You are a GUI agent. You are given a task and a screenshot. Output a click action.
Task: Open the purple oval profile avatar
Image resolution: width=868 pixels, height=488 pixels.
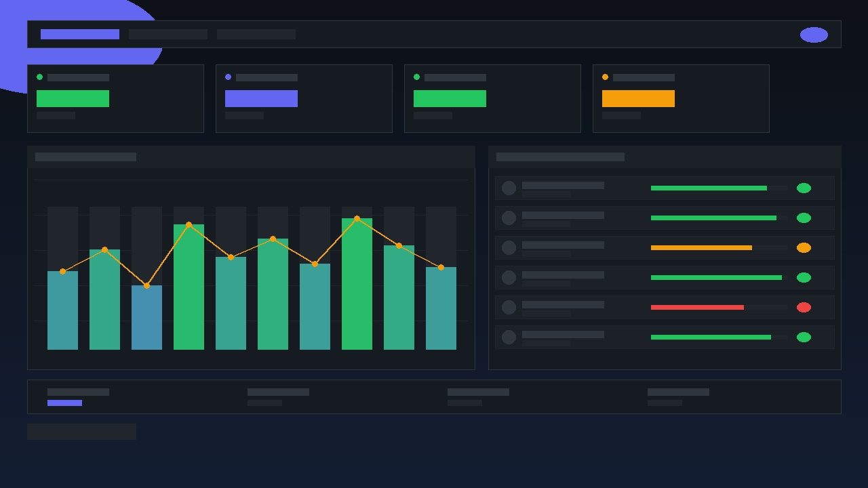tap(814, 35)
